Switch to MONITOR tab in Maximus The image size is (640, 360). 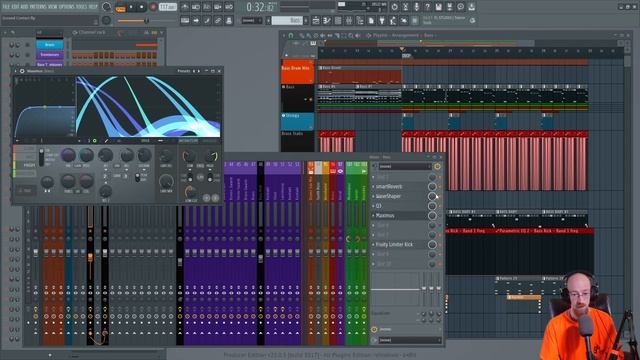[188, 141]
